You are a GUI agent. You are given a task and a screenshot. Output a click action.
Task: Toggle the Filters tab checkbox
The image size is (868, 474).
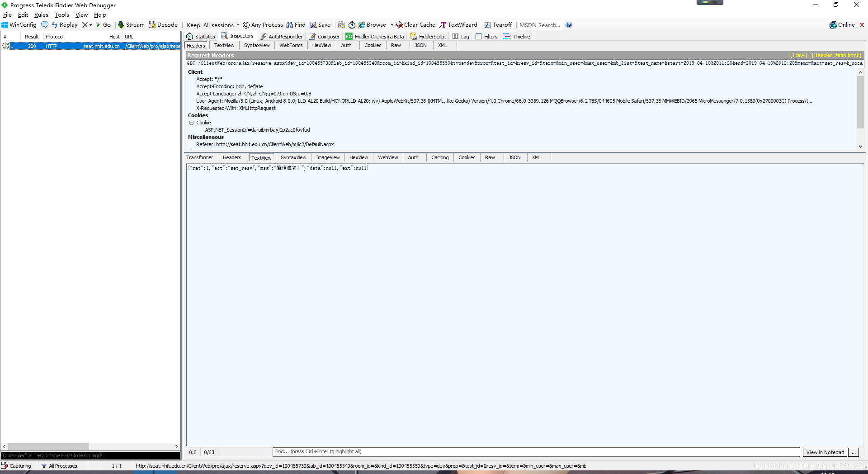478,37
